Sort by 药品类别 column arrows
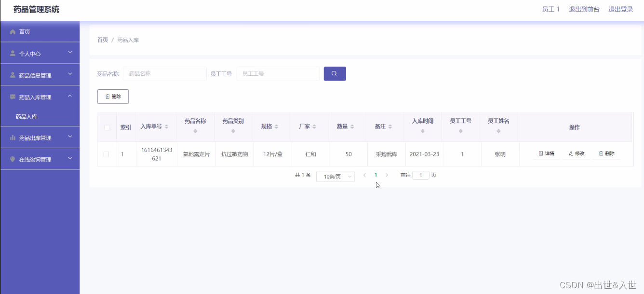The width and height of the screenshot is (644, 294). [x=233, y=131]
